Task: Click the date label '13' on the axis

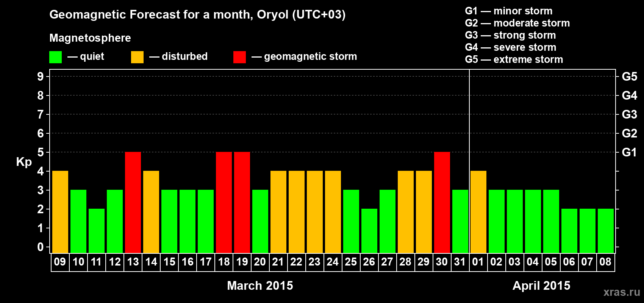Action: pos(133,262)
